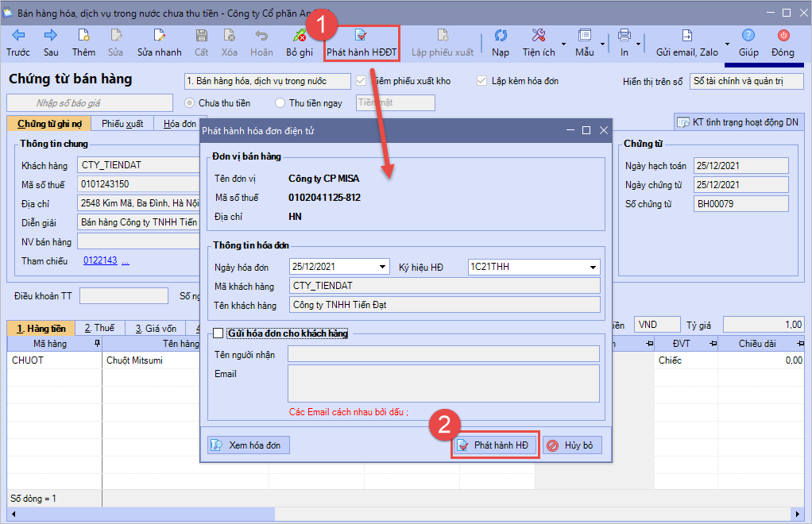
Task: Enable Gửi hóa đơn cho khách hàng
Action: (x=218, y=333)
